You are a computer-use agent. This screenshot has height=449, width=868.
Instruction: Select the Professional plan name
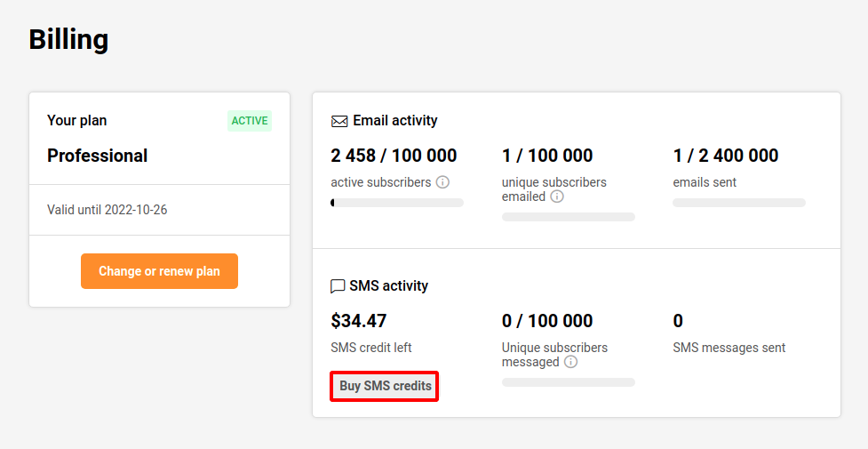click(x=98, y=156)
